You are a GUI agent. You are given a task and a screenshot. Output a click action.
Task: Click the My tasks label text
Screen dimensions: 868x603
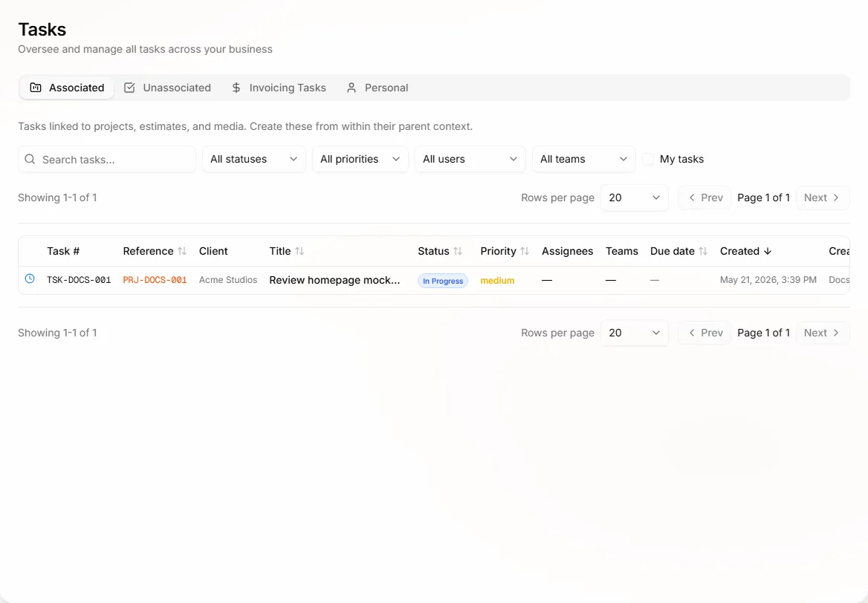click(681, 160)
